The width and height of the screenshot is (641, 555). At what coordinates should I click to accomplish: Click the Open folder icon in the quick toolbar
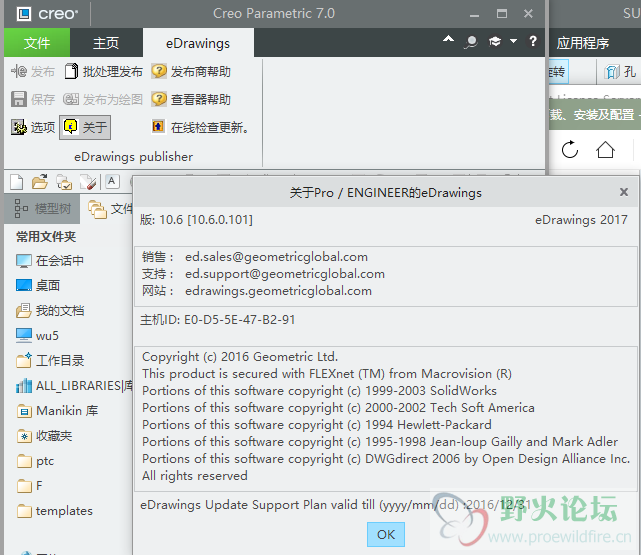tap(40, 182)
